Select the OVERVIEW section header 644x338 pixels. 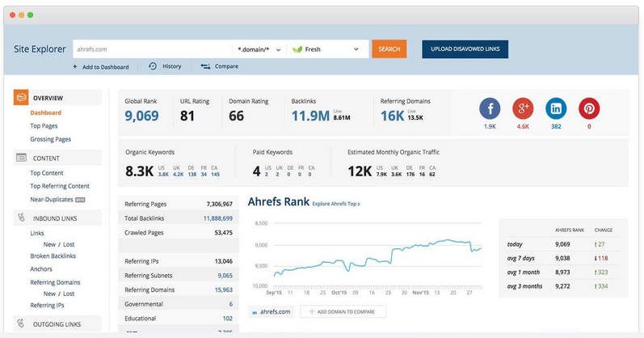(x=57, y=98)
